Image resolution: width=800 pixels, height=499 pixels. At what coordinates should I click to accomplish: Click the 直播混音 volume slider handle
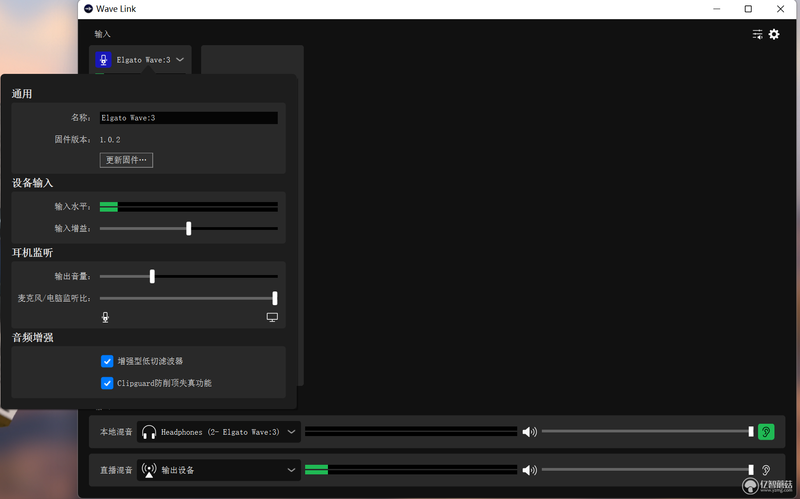[751, 470]
